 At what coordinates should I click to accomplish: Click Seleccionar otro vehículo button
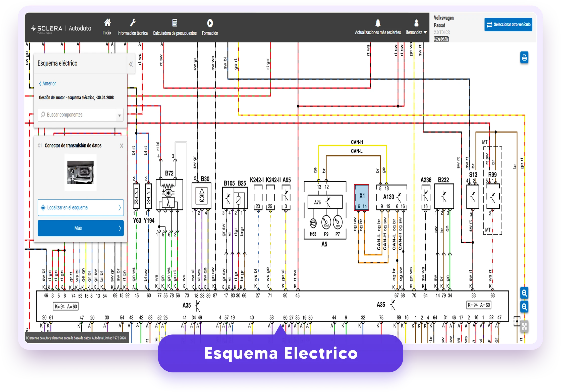[x=508, y=24]
